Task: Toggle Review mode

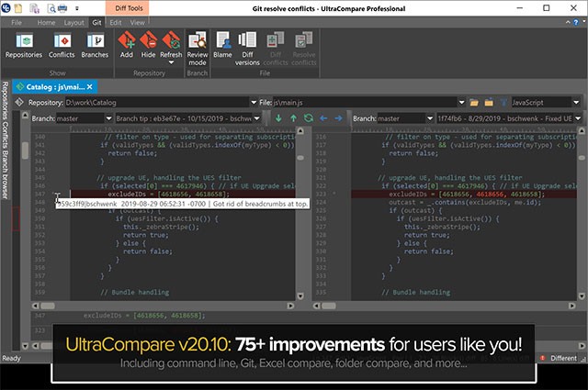Action: [x=197, y=48]
